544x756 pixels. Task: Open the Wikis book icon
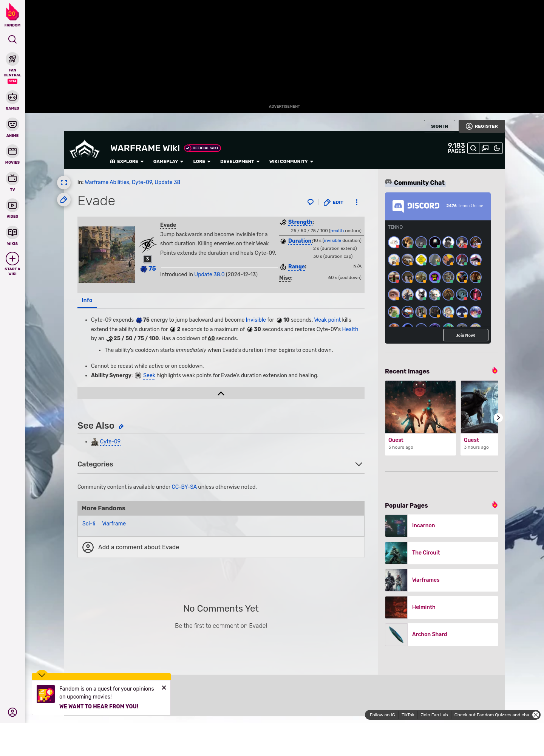click(12, 232)
